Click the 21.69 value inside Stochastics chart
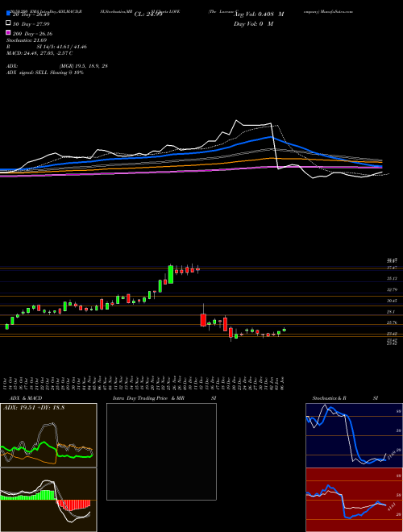The height and width of the screenshot is (532, 403). tap(390, 455)
